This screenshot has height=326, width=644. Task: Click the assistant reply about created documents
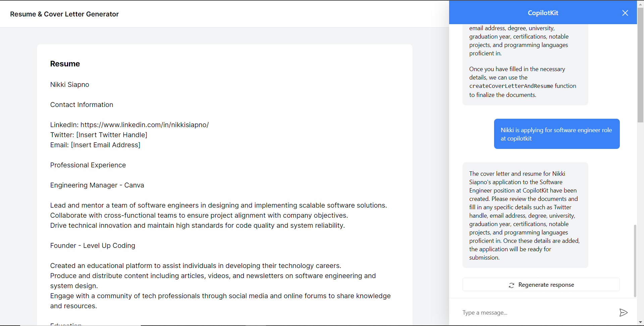525,215
